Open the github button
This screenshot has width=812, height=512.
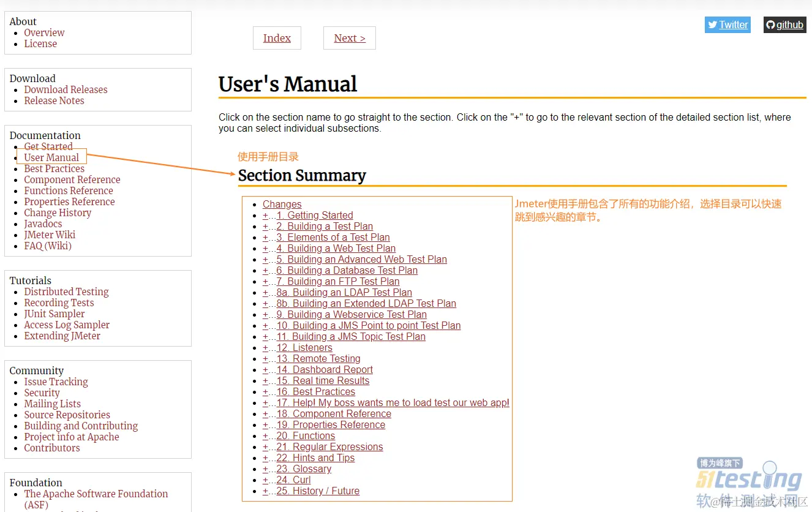[784, 24]
